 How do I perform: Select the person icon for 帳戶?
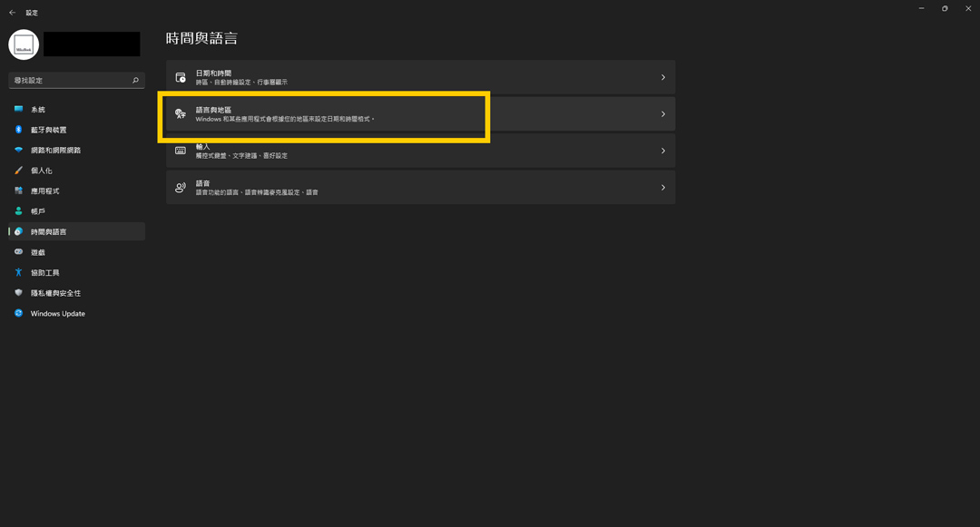pos(19,211)
